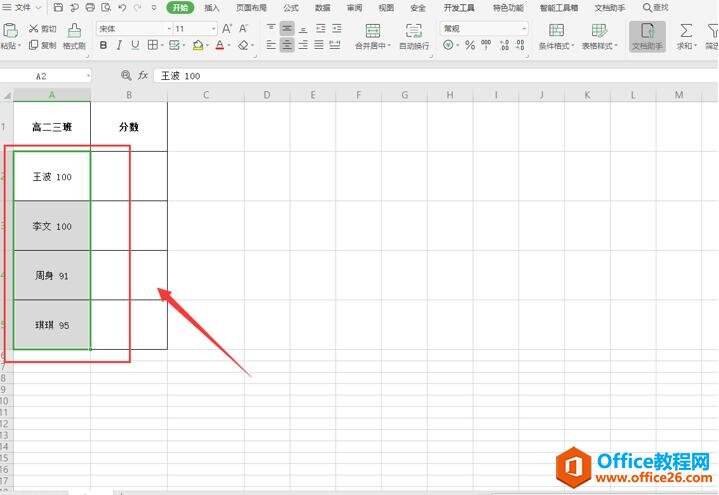
Task: Click the Home (开始) tab button
Action: [x=180, y=7]
